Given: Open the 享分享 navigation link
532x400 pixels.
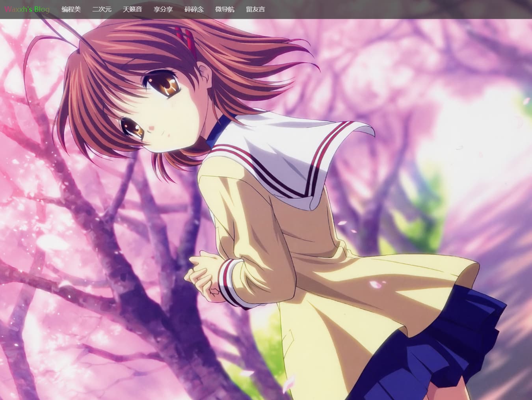Looking at the screenshot, I should tap(163, 9).
